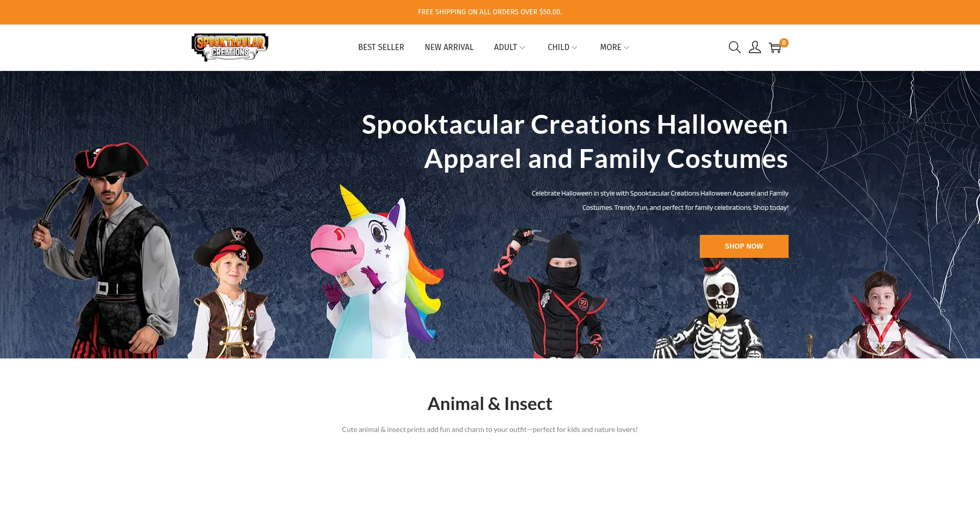Open the BEST SELLER menu item
This screenshot has height=507, width=980.
381,47
